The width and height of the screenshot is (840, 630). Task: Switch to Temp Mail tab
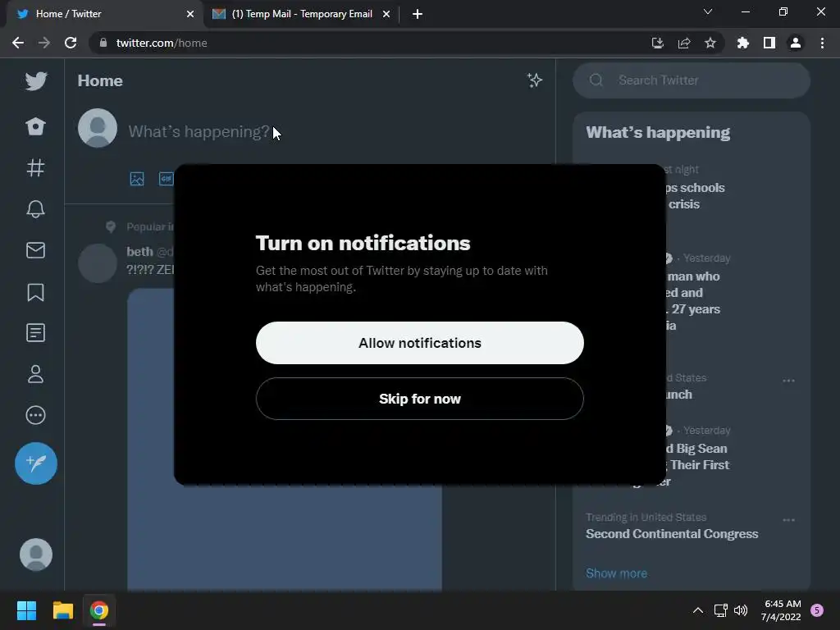[302, 14]
